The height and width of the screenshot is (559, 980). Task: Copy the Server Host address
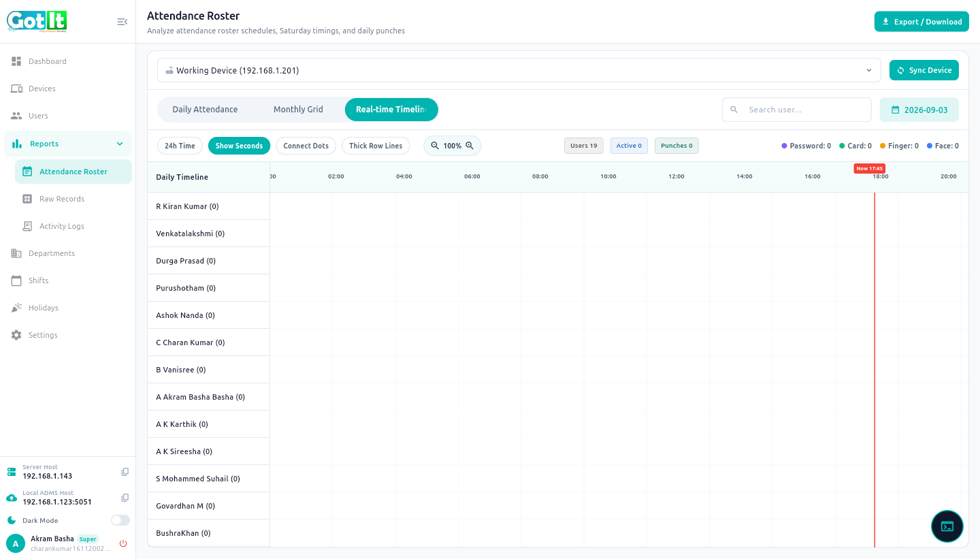point(125,472)
